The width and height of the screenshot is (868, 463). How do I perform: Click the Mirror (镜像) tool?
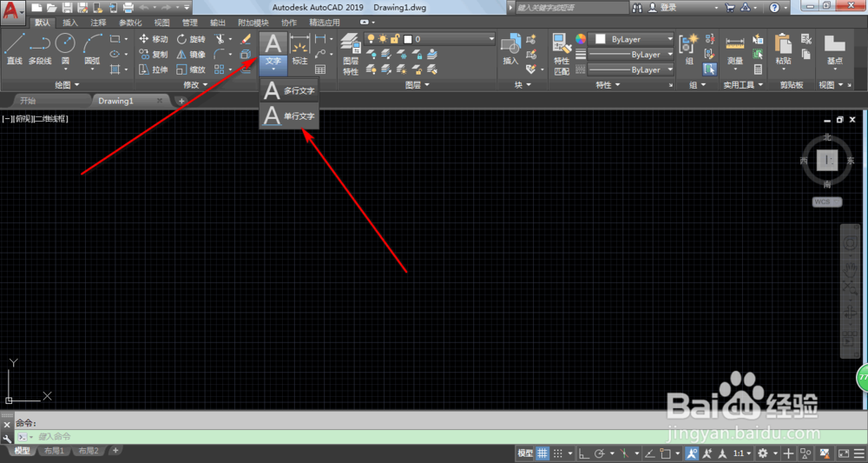tap(191, 54)
